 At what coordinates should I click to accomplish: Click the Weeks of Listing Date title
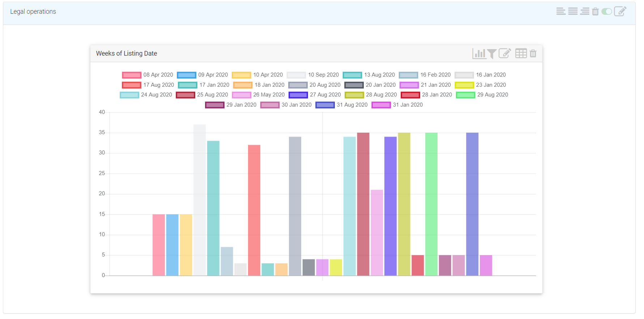coord(127,53)
